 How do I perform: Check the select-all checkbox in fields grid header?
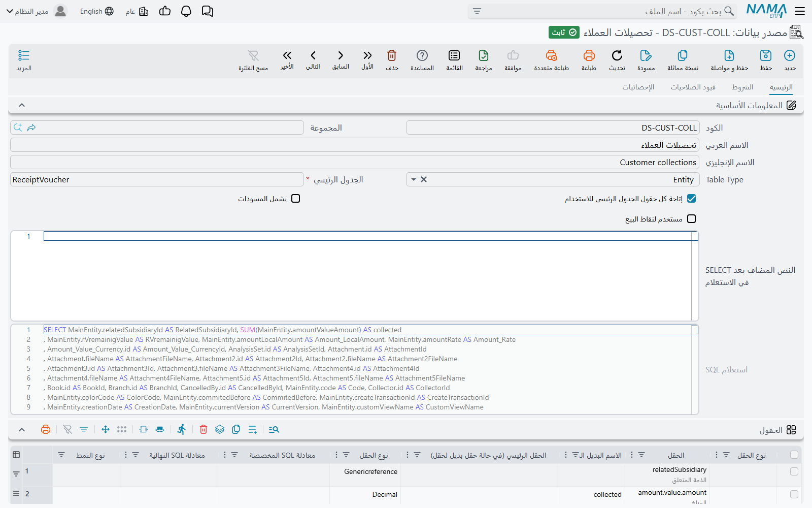coord(794,455)
